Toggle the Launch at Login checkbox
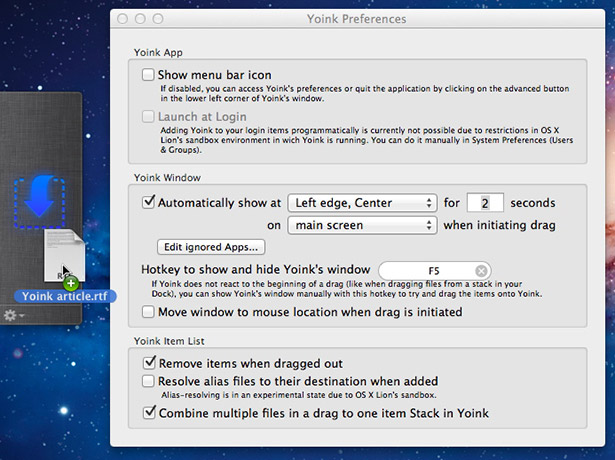The width and height of the screenshot is (615, 460). point(148,116)
